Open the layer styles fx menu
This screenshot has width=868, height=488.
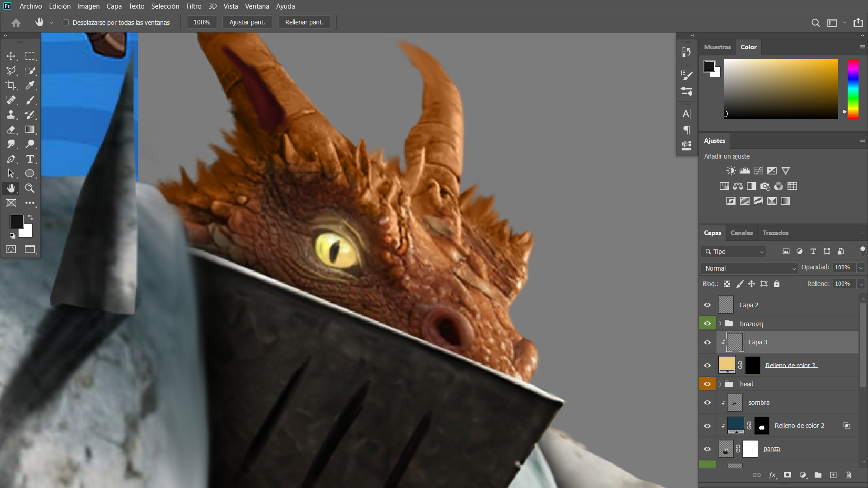pos(773,475)
